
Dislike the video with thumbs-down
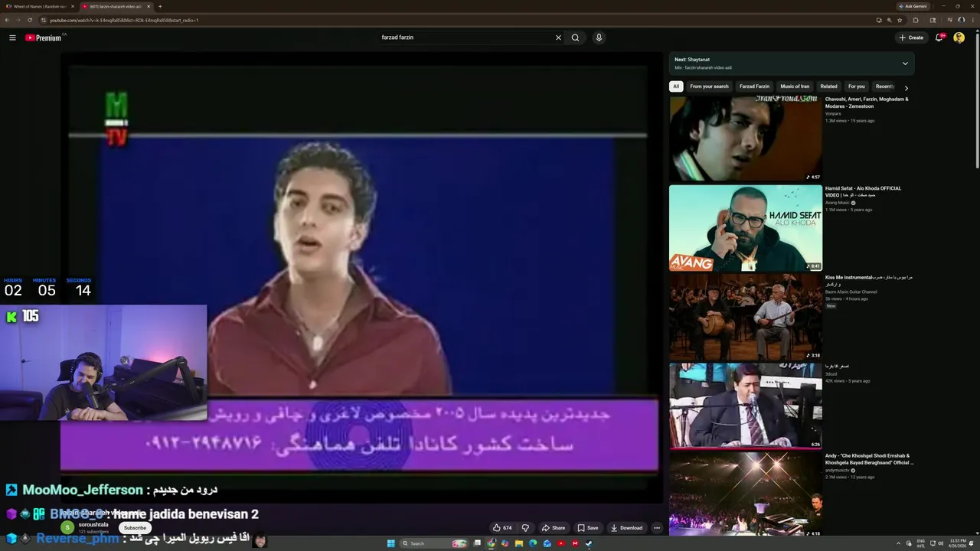click(x=525, y=527)
